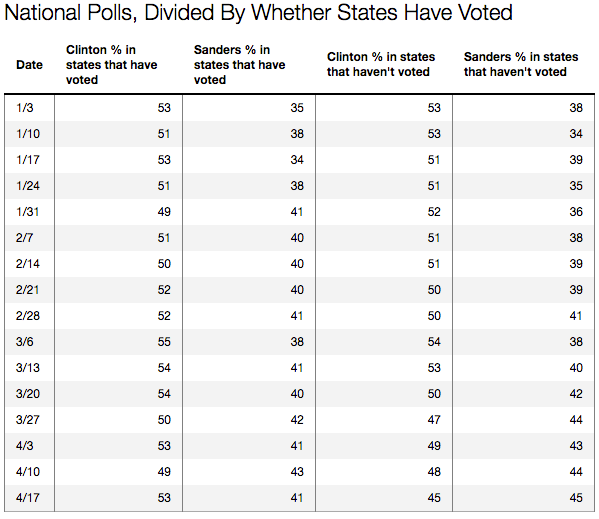Click 'Clinton % in states that haven't voted' header

click(x=381, y=64)
